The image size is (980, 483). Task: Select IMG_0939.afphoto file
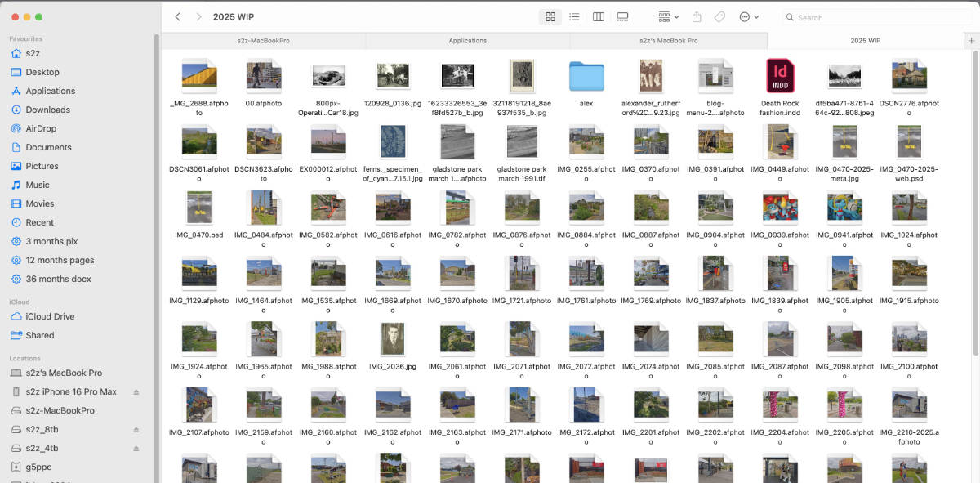[780, 208]
